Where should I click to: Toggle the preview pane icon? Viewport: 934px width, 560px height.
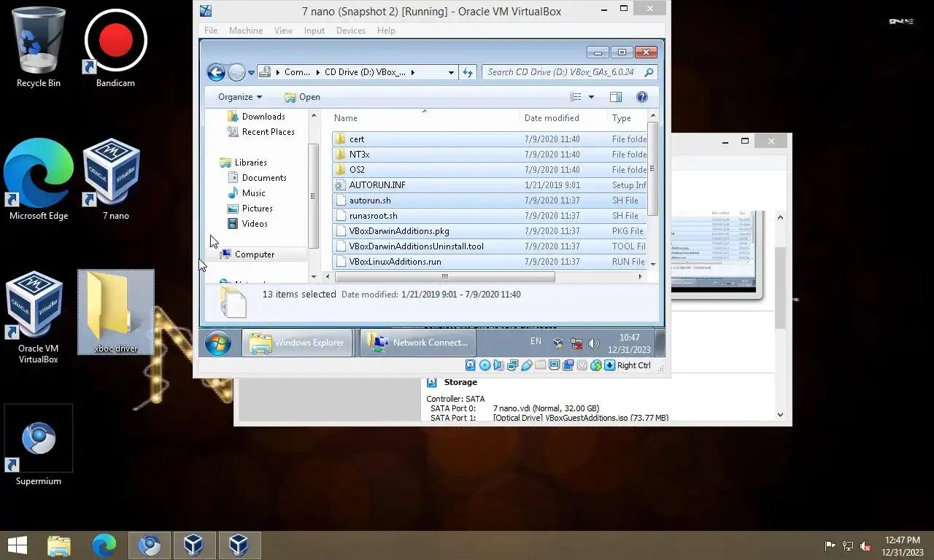pos(615,97)
